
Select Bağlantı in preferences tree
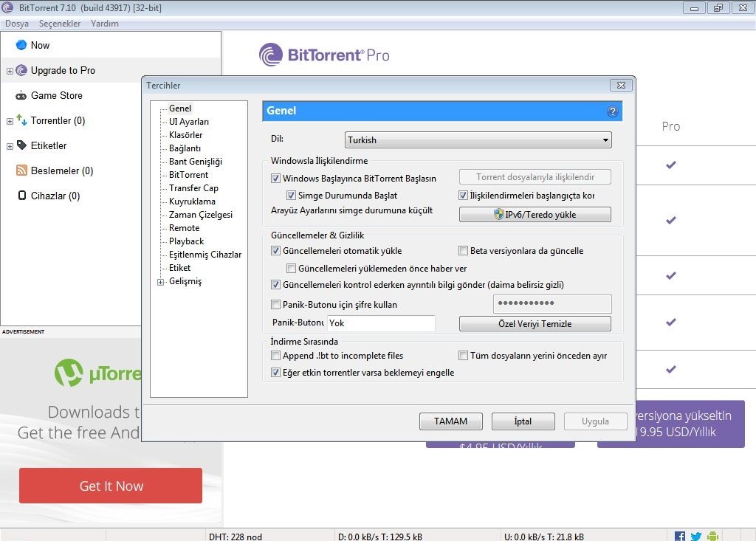pyautogui.click(x=185, y=148)
